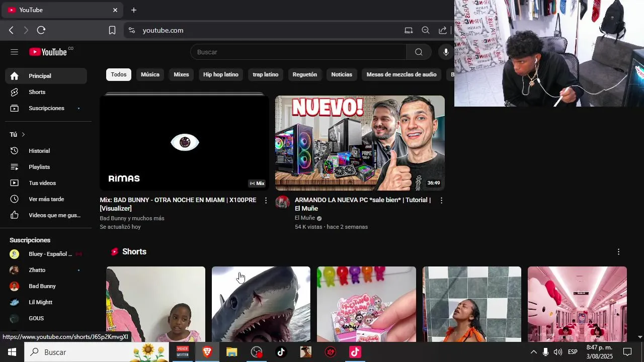The height and width of the screenshot is (362, 644).
Task: Open the shark Short thumbnail
Action: pyautogui.click(x=261, y=304)
